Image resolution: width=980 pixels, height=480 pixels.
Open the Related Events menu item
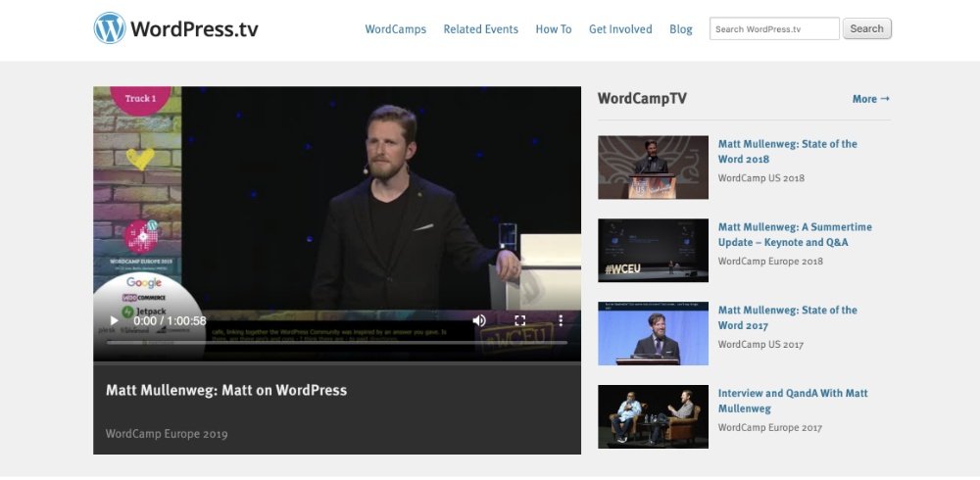point(480,29)
